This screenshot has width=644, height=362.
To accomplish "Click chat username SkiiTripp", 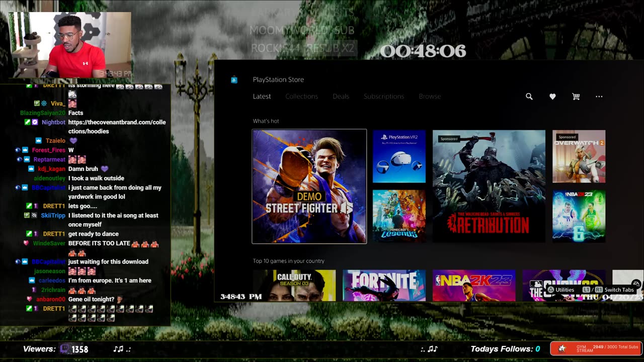I will pyautogui.click(x=53, y=215).
